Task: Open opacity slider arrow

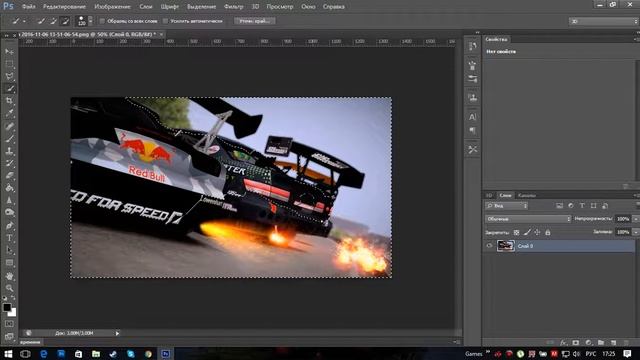Action: pyautogui.click(x=636, y=219)
